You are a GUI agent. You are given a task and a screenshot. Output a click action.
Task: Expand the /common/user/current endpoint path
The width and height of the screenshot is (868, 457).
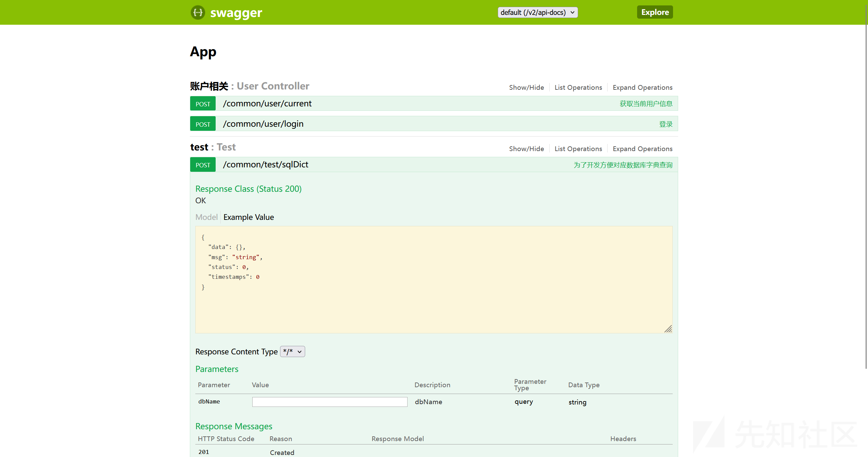tap(267, 103)
